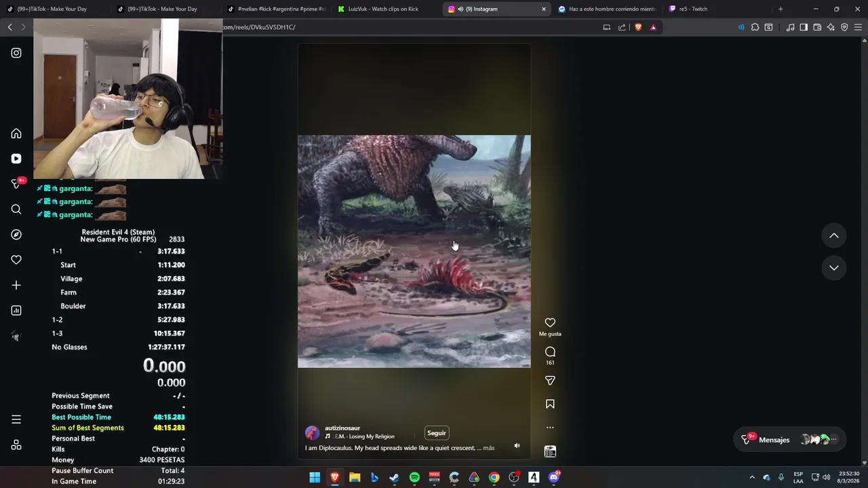Click the blue audio-playing indicator in toolbar
Image resolution: width=868 pixels, height=488 pixels.
coord(741,27)
